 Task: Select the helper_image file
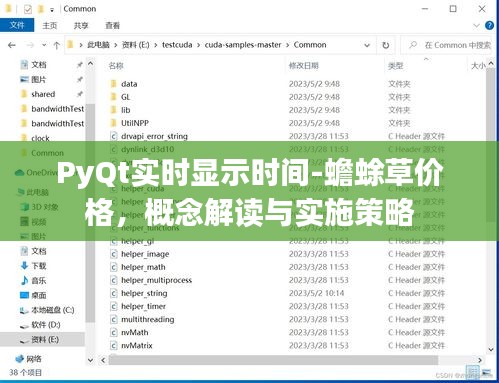point(145,254)
